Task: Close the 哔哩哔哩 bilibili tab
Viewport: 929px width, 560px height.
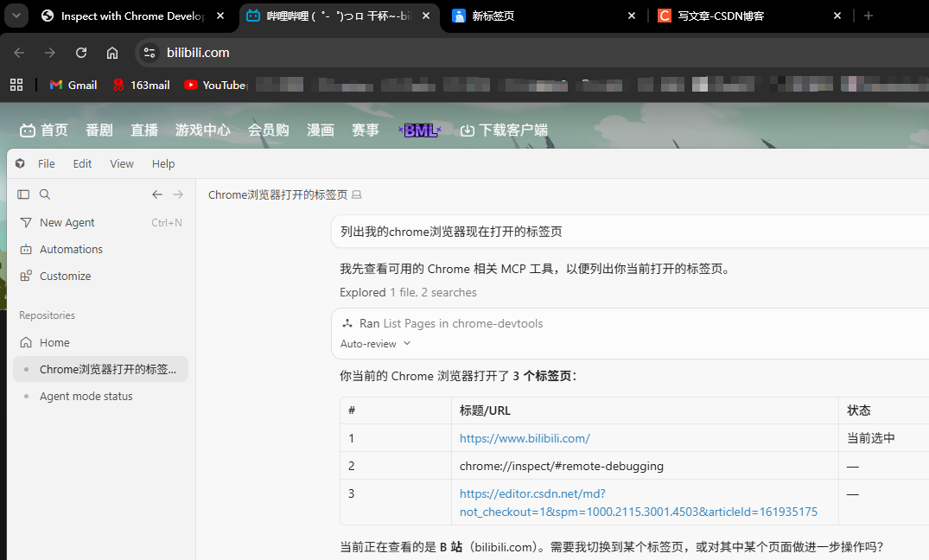Action: (426, 16)
